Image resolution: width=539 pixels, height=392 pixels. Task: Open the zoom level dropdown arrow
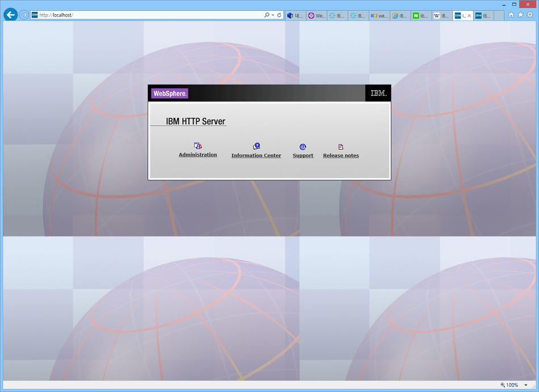[x=525, y=385]
